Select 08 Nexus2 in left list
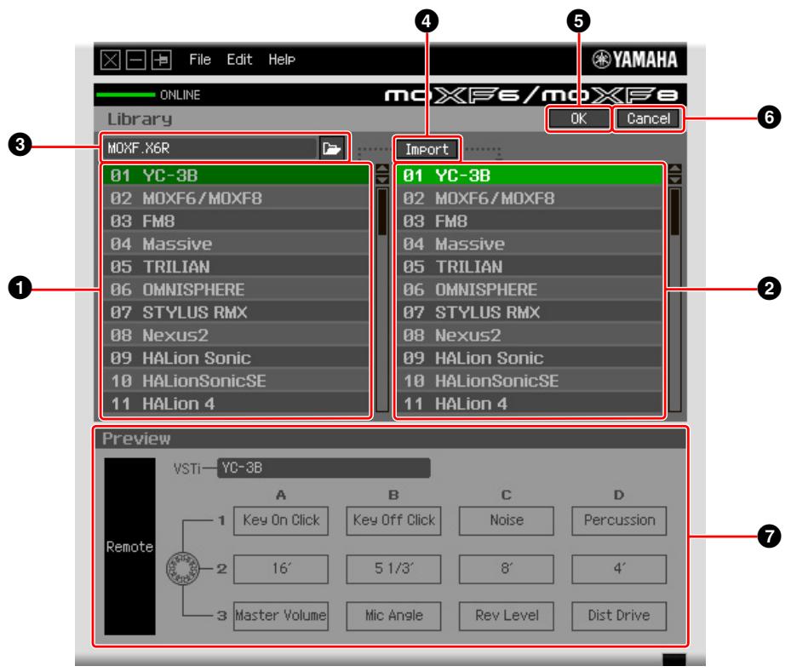The height and width of the screenshot is (672, 791). coord(236,335)
